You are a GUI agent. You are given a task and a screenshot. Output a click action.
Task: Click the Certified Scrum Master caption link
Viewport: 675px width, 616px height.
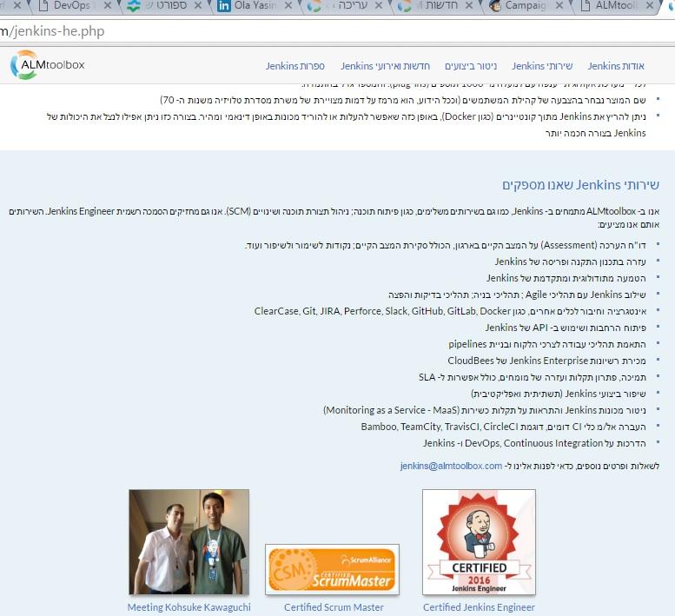(334, 607)
